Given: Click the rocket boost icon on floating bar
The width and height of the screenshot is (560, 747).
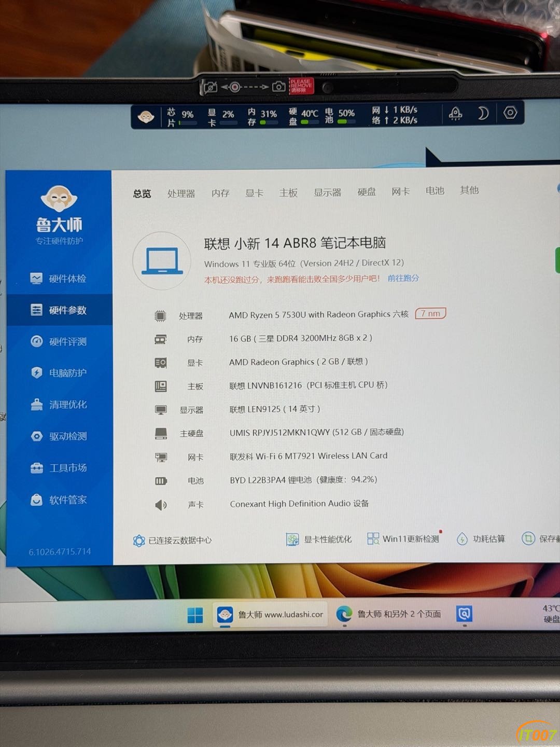Looking at the screenshot, I should (455, 113).
